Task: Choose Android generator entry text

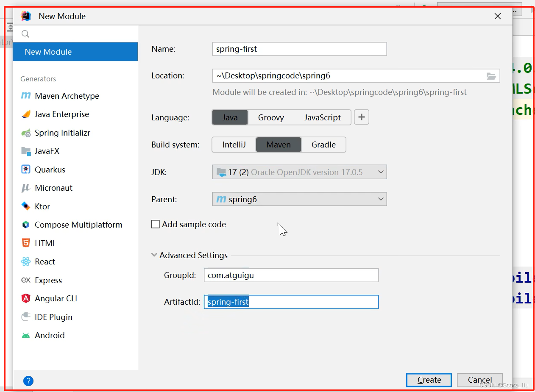Action: [x=50, y=335]
